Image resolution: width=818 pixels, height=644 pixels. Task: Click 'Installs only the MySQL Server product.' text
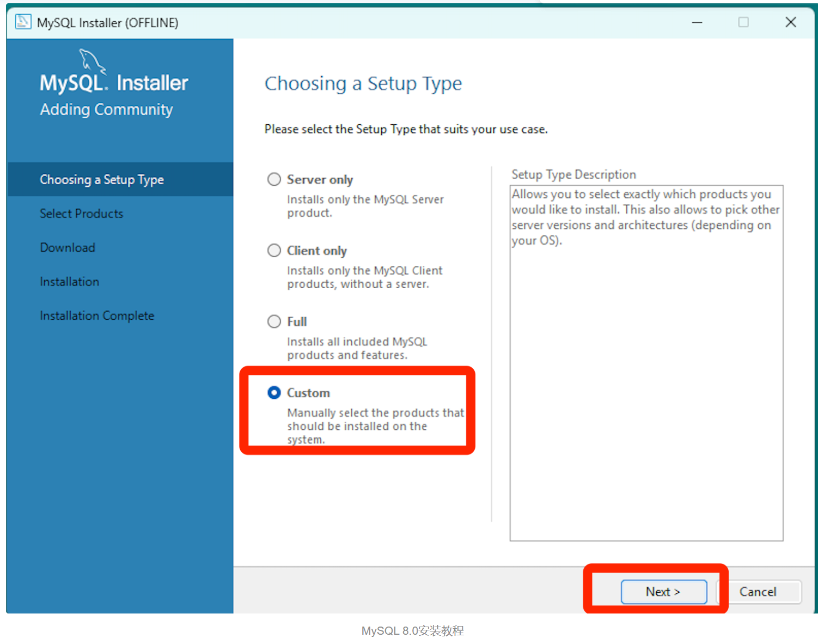coord(365,206)
